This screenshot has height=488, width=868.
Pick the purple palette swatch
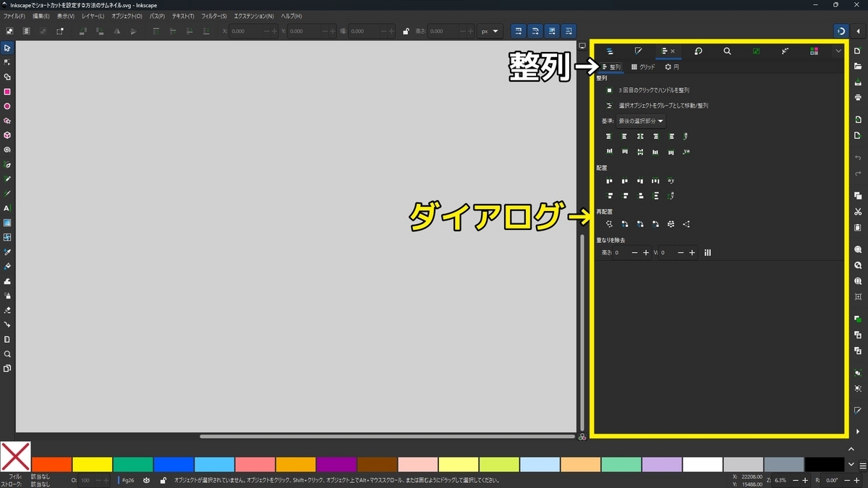(336, 464)
